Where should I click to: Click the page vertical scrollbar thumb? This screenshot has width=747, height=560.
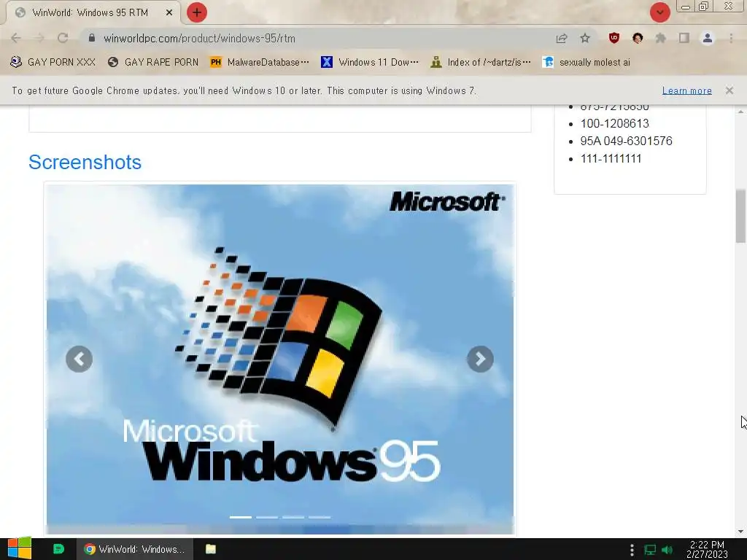[x=740, y=216]
